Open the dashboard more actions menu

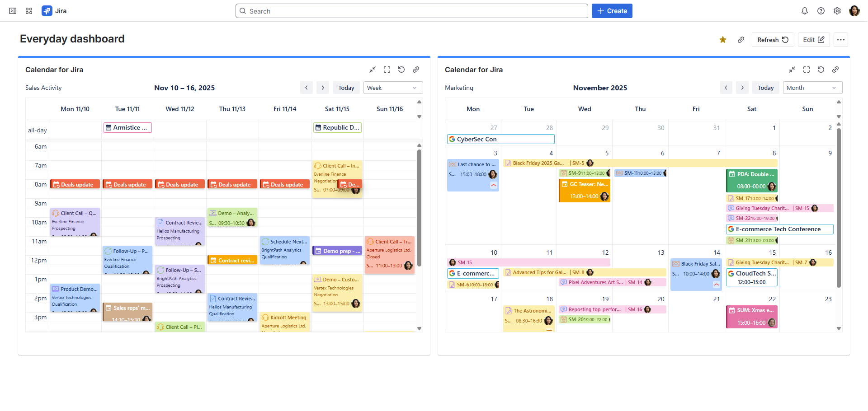coord(841,40)
